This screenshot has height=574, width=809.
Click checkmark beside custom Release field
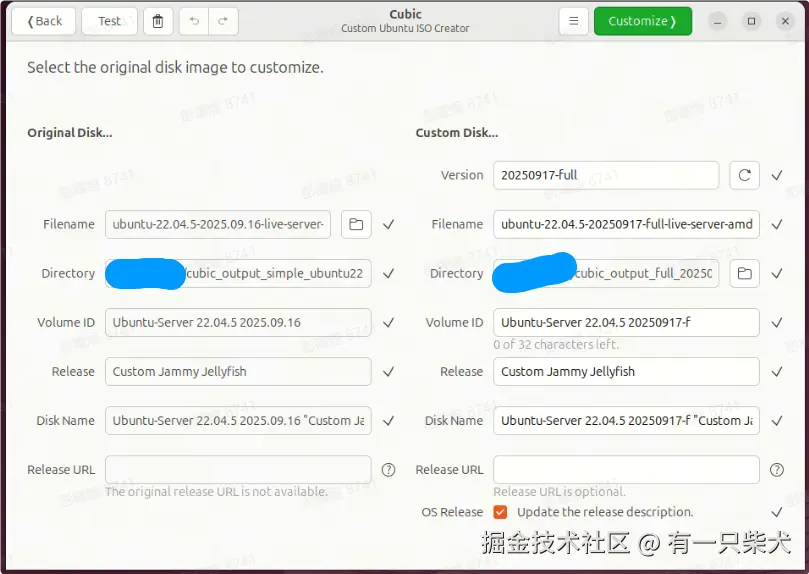click(777, 371)
